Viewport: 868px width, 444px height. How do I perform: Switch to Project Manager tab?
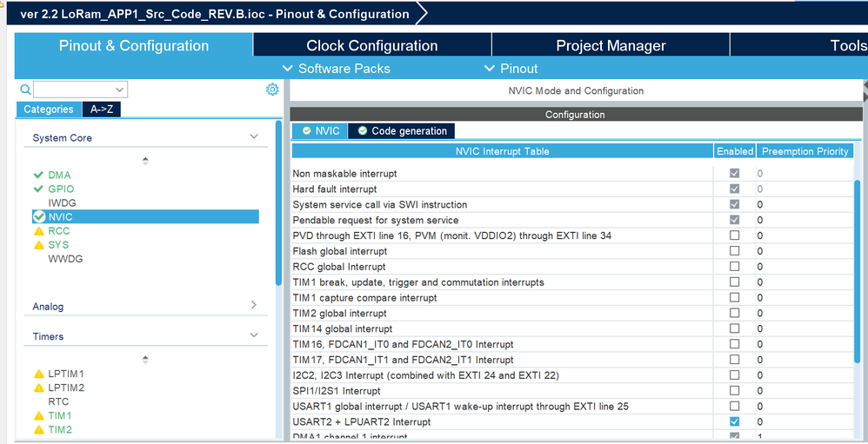coord(611,45)
